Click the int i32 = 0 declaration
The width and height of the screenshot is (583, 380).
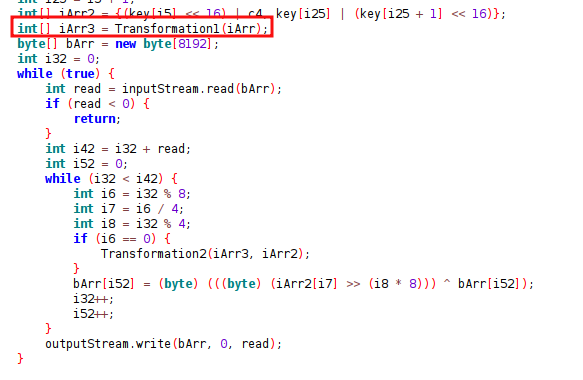pos(58,59)
